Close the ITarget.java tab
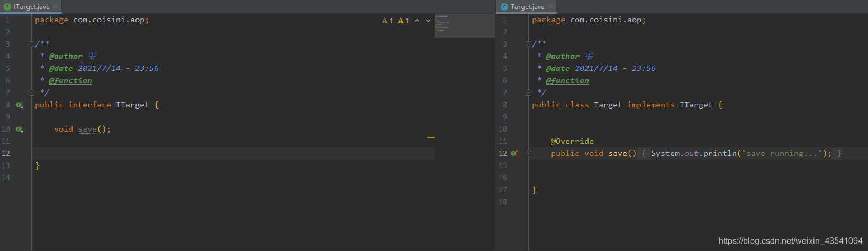The image size is (868, 251). [x=56, y=7]
